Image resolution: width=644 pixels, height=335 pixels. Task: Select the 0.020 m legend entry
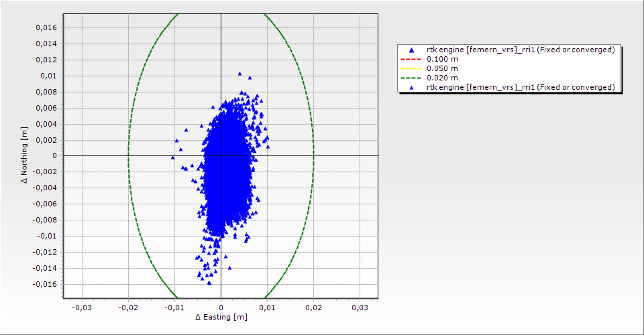[442, 78]
